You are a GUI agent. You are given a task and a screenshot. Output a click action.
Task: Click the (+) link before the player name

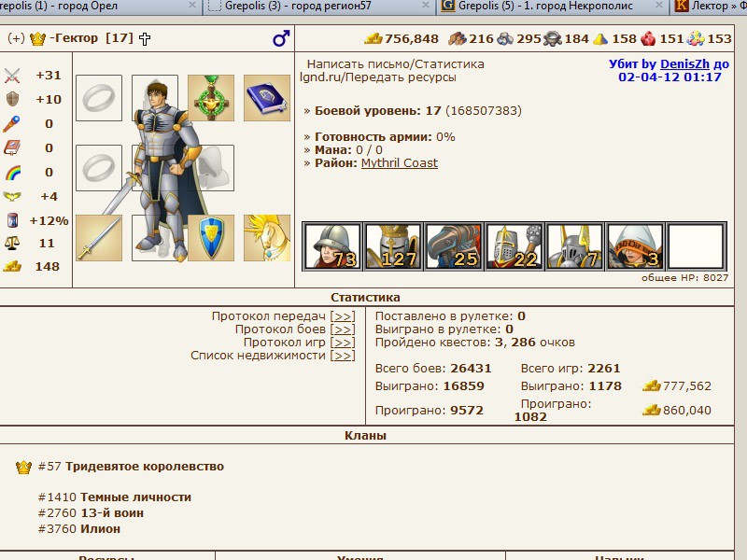coord(16,38)
